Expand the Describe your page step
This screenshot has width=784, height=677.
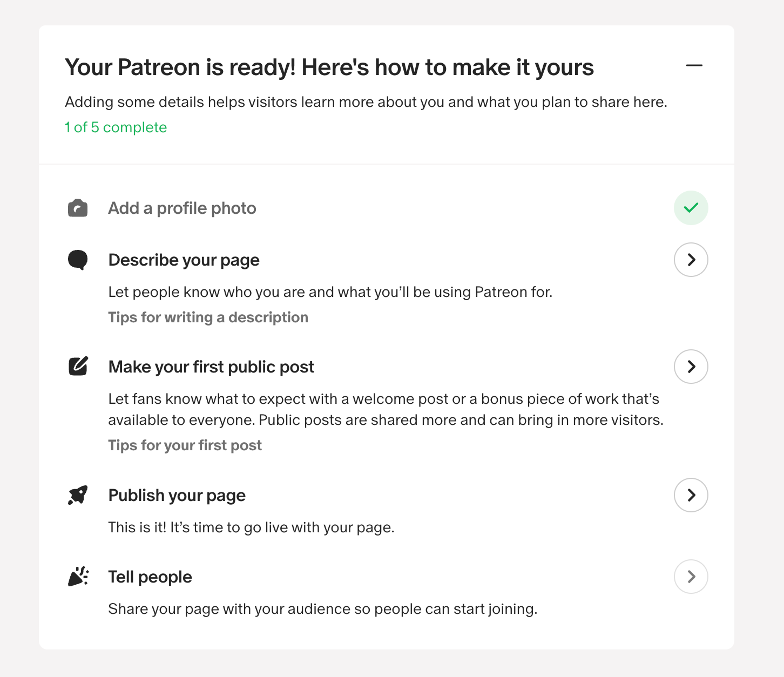[691, 260]
